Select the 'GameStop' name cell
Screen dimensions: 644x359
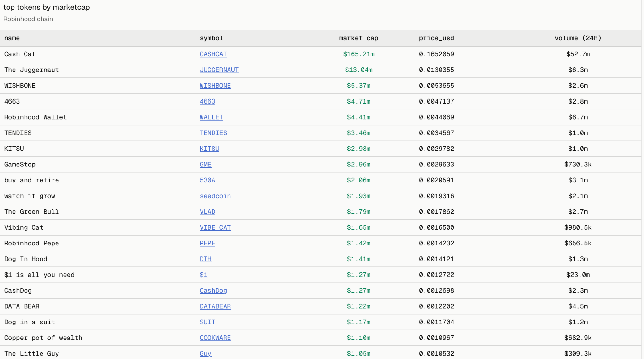coord(20,164)
